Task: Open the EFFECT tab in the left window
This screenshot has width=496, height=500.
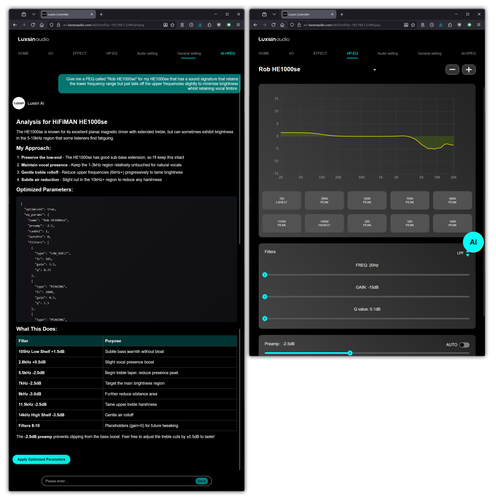Action: pyautogui.click(x=79, y=53)
